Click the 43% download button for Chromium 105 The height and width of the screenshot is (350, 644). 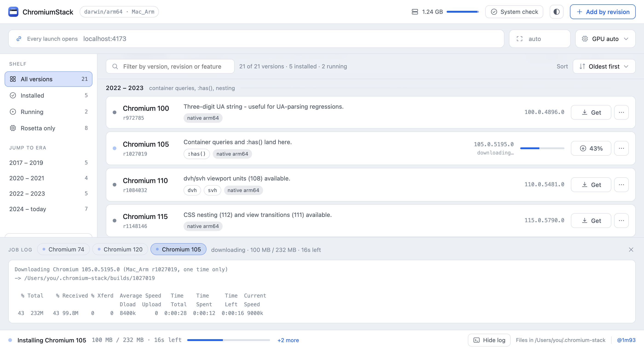[x=591, y=149]
